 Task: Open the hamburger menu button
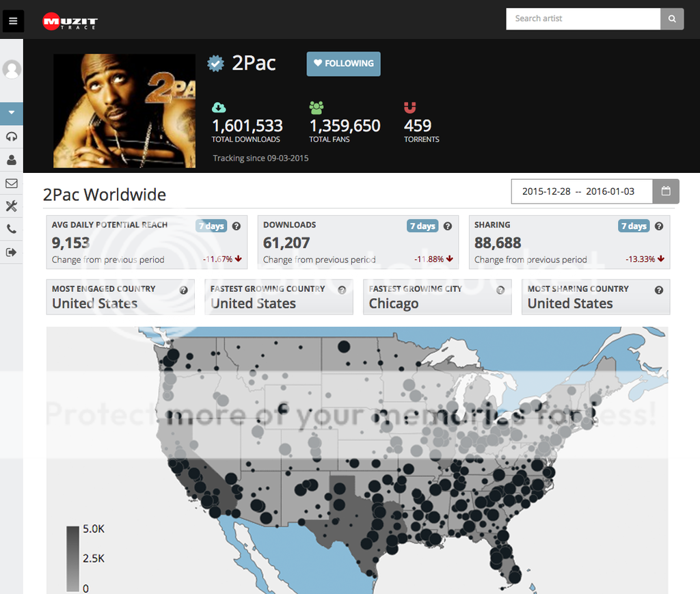click(x=13, y=21)
